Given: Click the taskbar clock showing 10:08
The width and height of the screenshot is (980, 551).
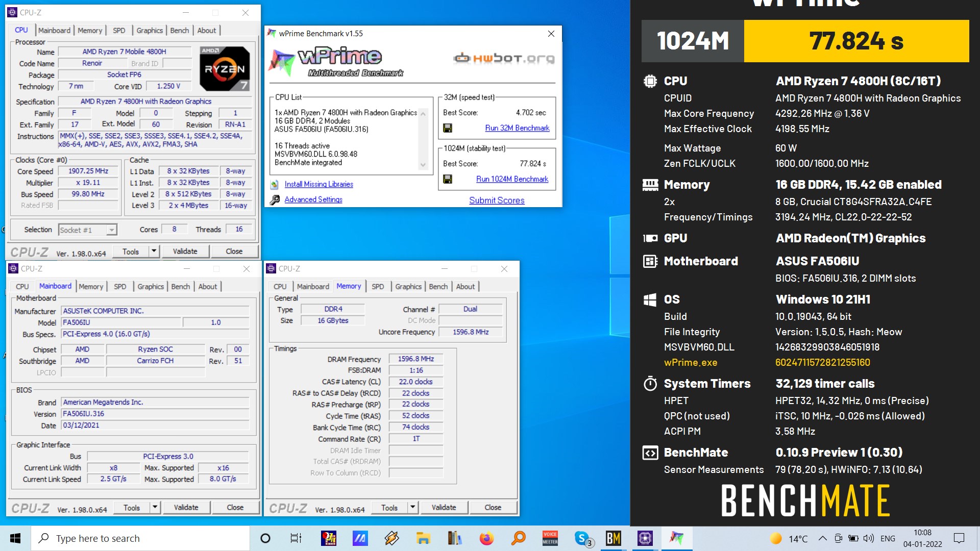Looking at the screenshot, I should (x=922, y=538).
